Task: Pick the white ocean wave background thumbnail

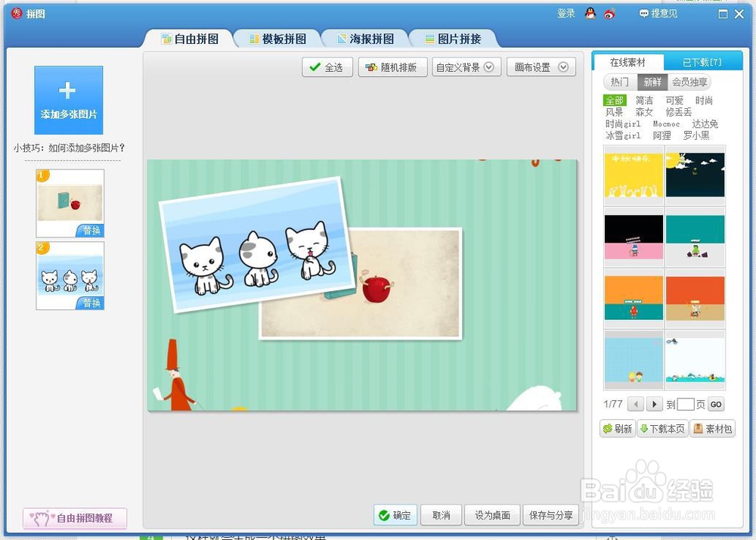Action: (695, 360)
